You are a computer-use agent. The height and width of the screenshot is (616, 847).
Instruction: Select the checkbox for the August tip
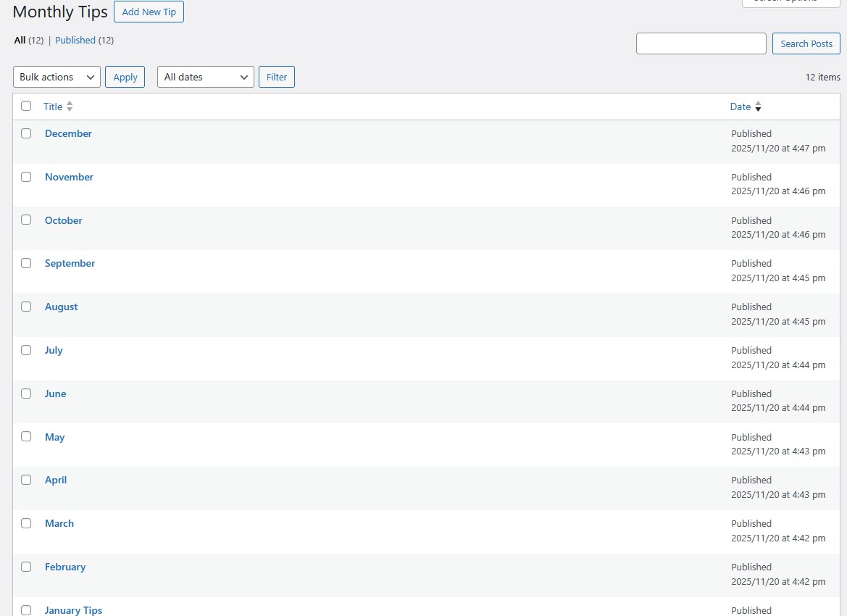26,307
